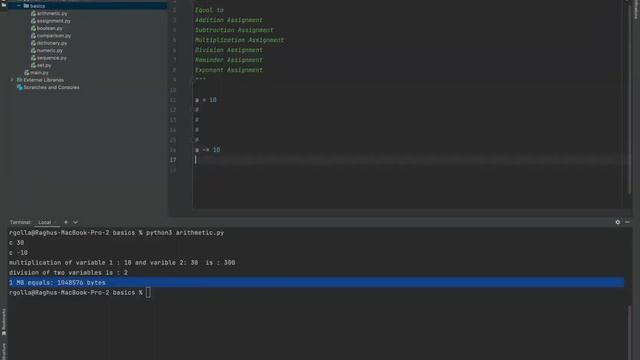
Task: Open assignment.py in the project tree
Action: 53,21
